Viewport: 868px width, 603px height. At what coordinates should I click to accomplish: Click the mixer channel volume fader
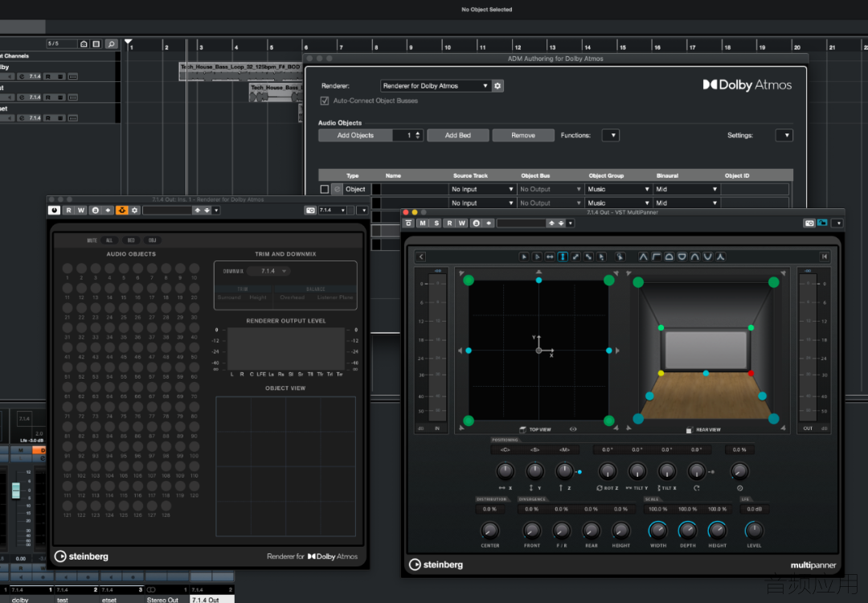pyautogui.click(x=16, y=490)
